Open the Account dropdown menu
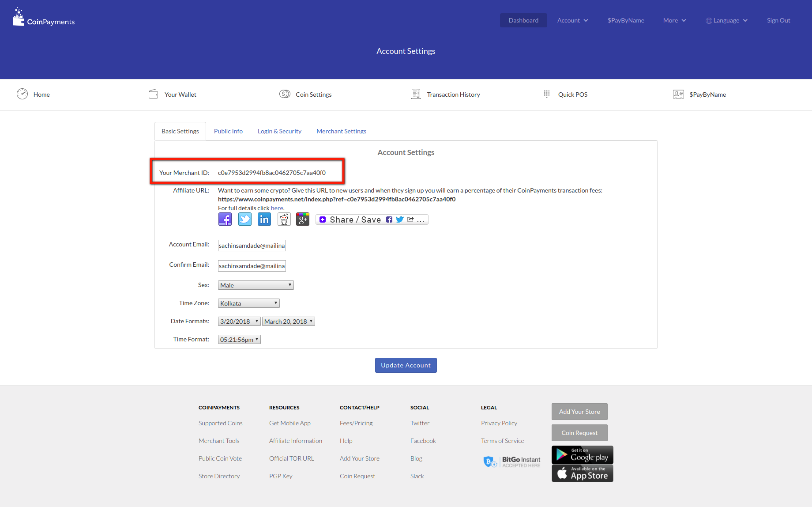This screenshot has width=812, height=507. [x=572, y=20]
